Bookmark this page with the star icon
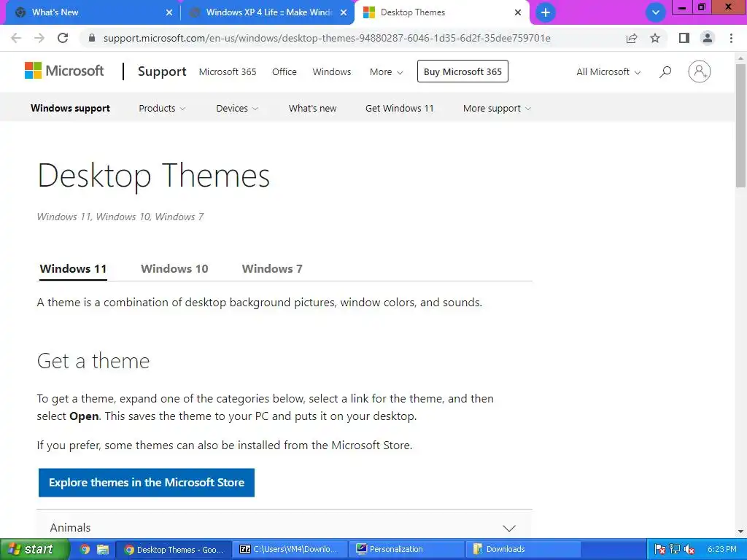Screen dimensions: 747x560 pos(655,38)
